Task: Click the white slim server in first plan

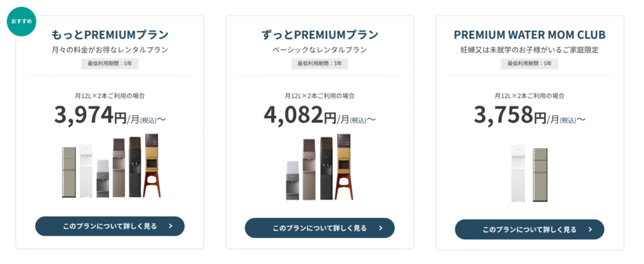Action: coord(86,170)
